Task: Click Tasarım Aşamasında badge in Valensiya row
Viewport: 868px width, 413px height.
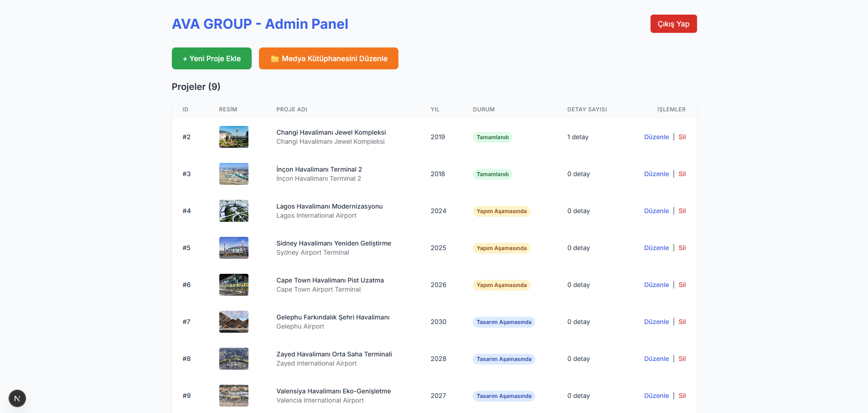Action: coord(504,396)
